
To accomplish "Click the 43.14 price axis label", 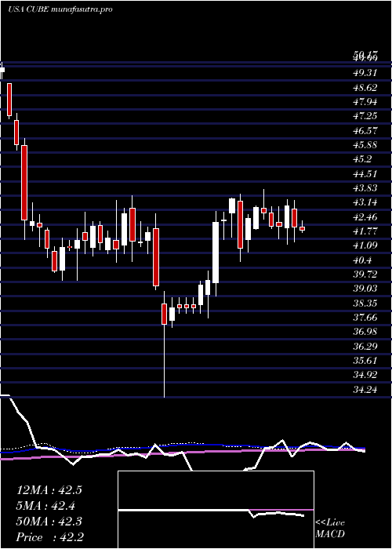I will coord(365,202).
